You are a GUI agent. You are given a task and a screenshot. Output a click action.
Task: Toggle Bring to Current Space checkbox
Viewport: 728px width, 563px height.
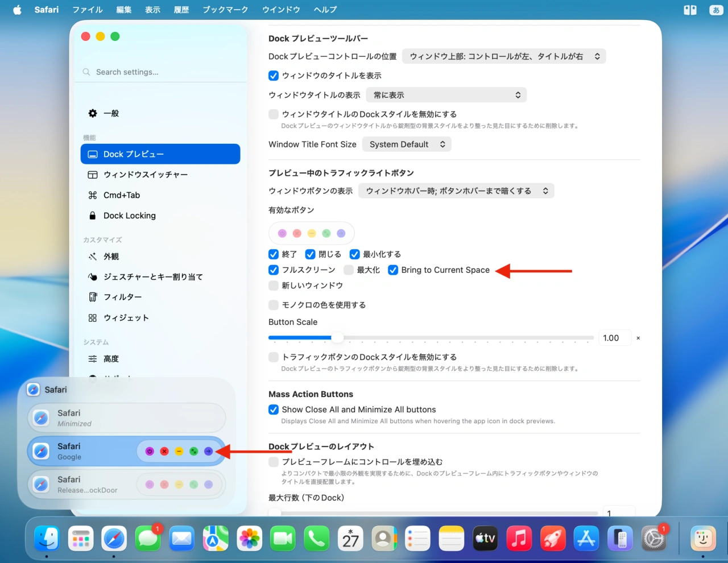393,270
